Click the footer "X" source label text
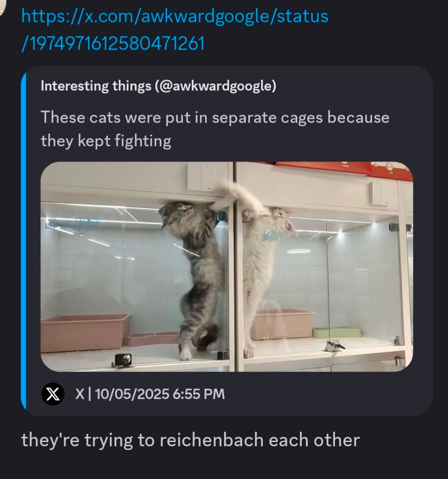The image size is (448, 479). tap(80, 394)
